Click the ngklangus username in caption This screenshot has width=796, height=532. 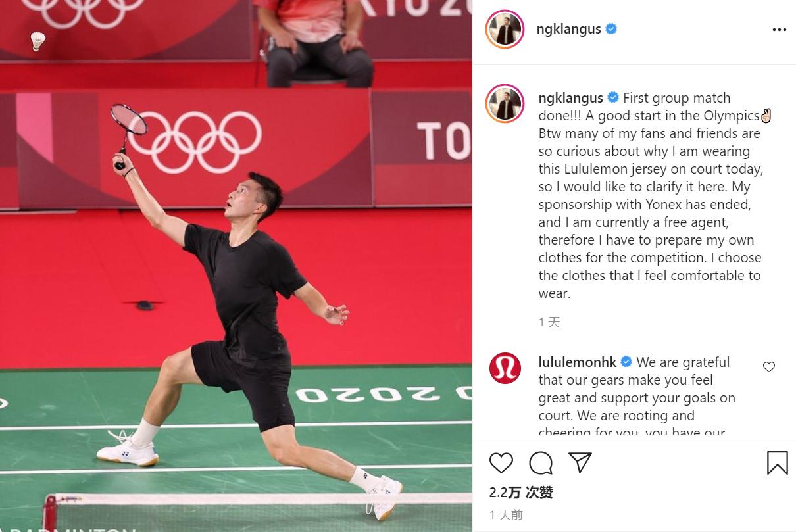click(570, 98)
